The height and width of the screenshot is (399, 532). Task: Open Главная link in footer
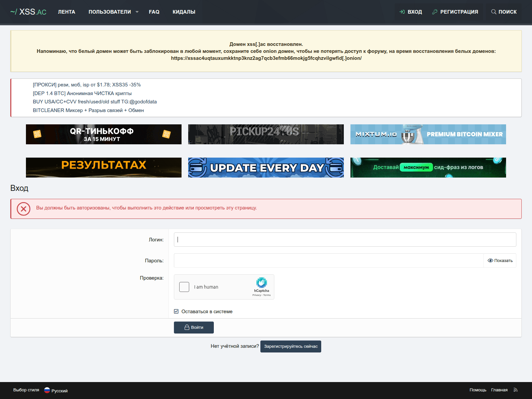point(499,390)
